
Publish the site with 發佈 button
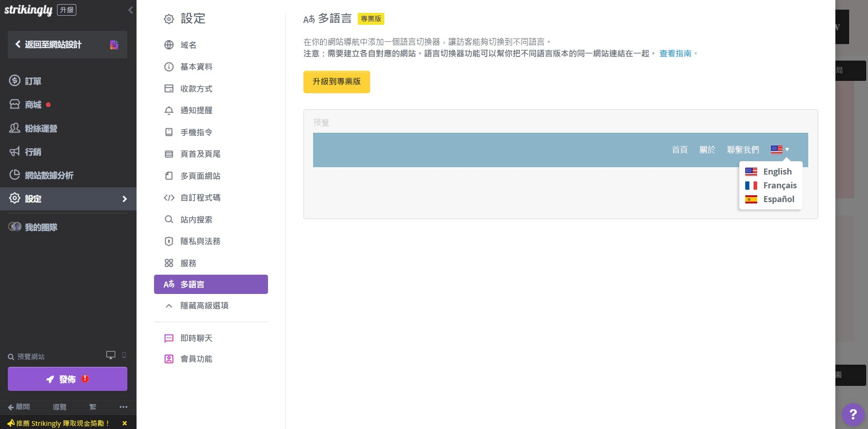click(68, 379)
